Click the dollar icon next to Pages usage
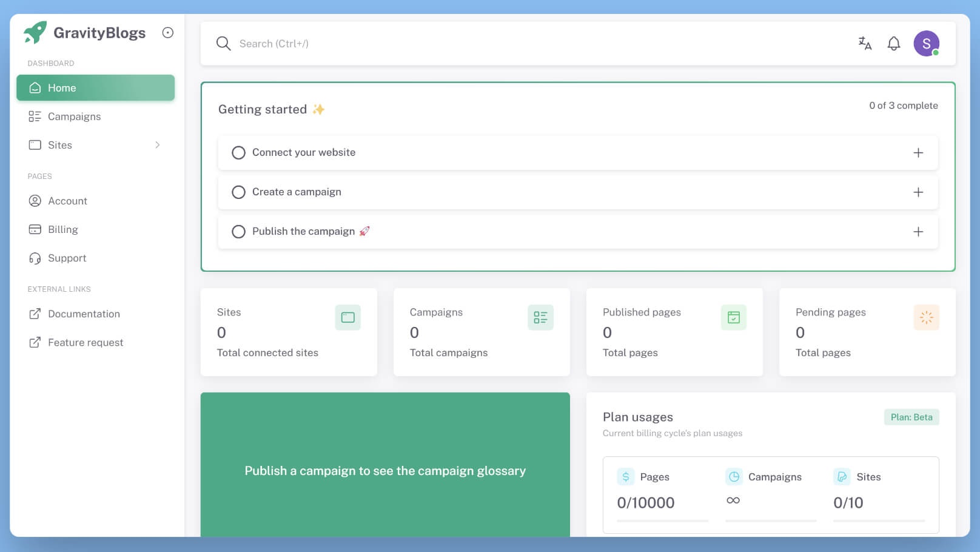The width and height of the screenshot is (980, 552). pos(625,477)
